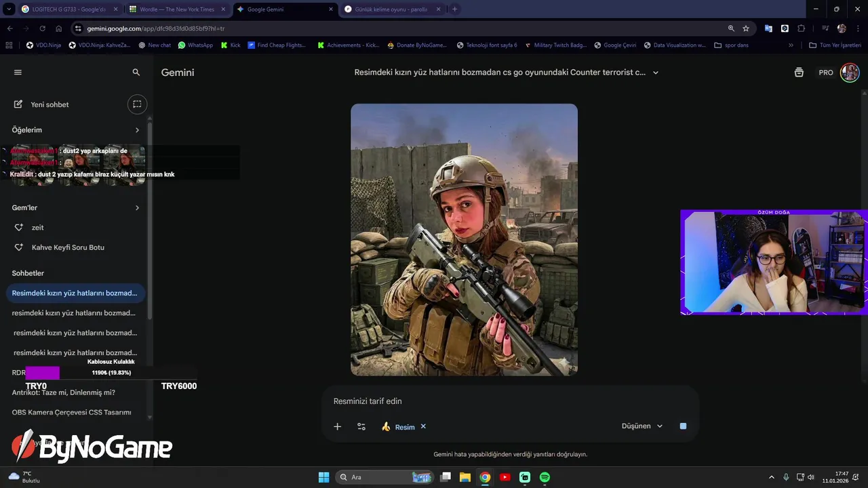Select the highlighted 'Resimdeki kızın yüz hatlarını' chat
The image size is (868, 488).
pos(75,293)
